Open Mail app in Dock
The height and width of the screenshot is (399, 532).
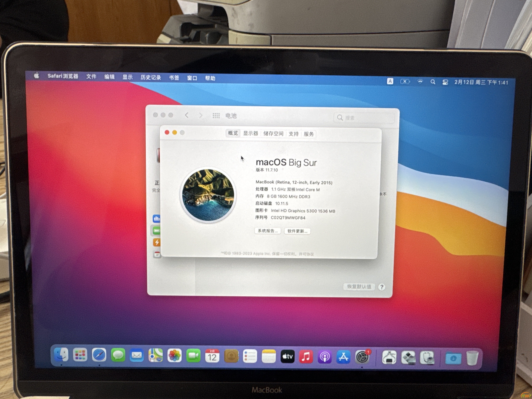pos(137,355)
